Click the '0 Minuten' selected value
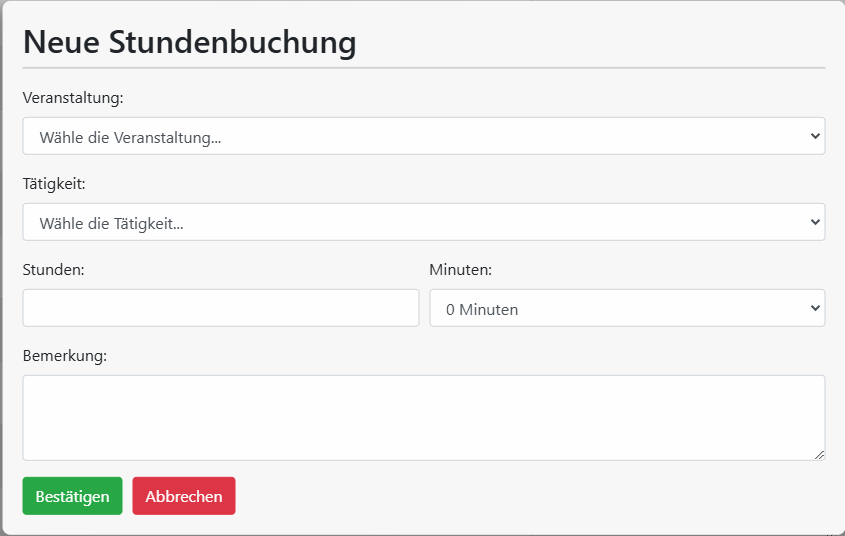This screenshot has height=536, width=845. coord(482,309)
